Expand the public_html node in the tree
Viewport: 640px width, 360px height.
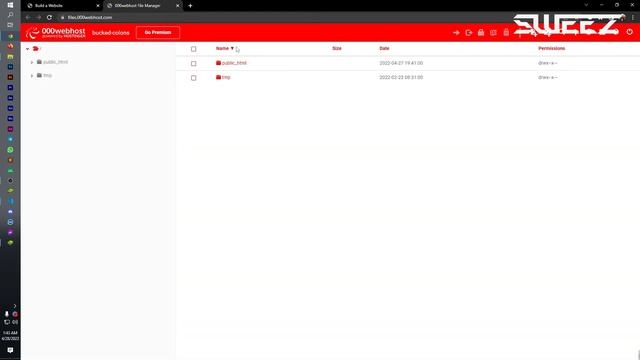[32, 62]
